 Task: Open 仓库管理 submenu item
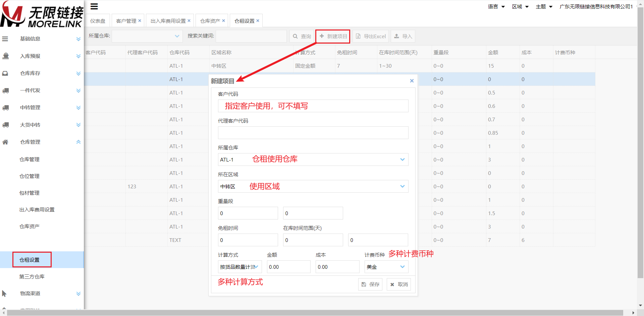(30, 159)
